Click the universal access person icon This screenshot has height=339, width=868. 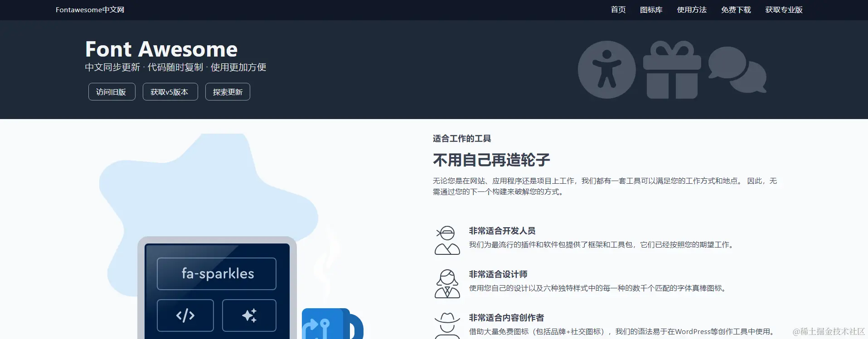pyautogui.click(x=606, y=70)
